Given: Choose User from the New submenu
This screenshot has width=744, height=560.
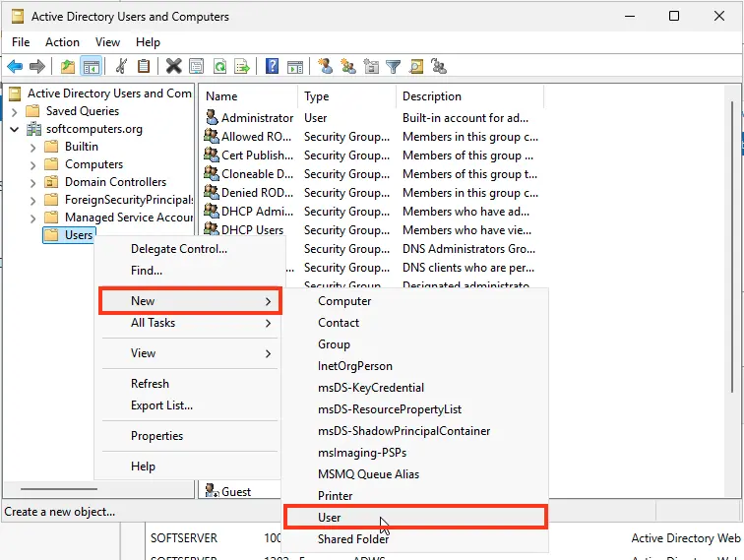Looking at the screenshot, I should 329,517.
